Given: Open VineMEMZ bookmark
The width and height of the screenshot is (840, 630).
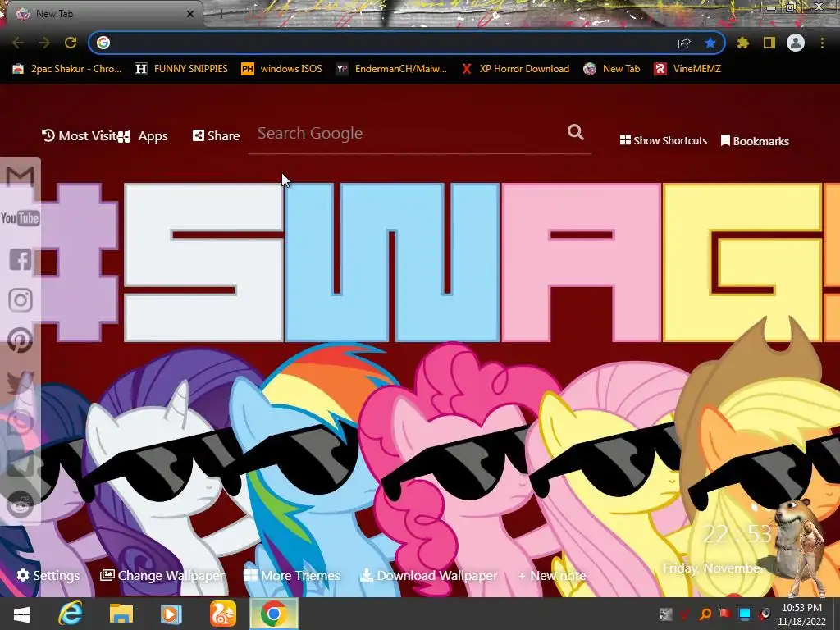Looking at the screenshot, I should tap(688, 69).
